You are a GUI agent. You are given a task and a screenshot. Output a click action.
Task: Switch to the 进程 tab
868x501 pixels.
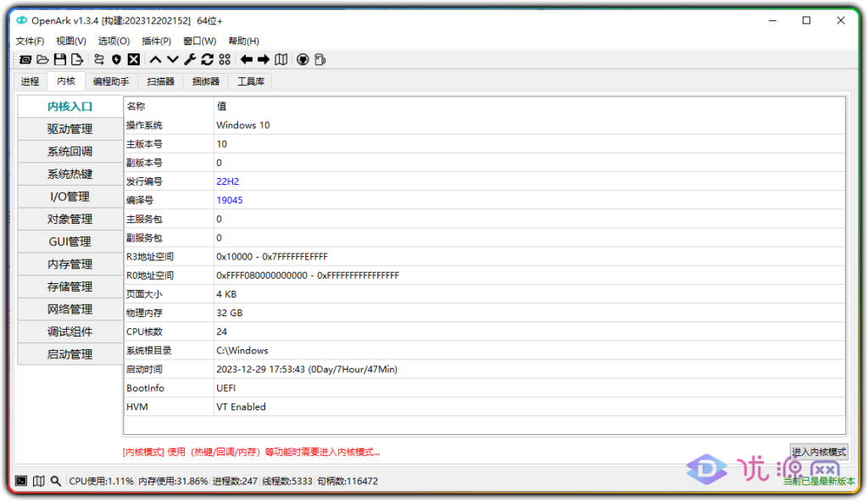point(30,81)
